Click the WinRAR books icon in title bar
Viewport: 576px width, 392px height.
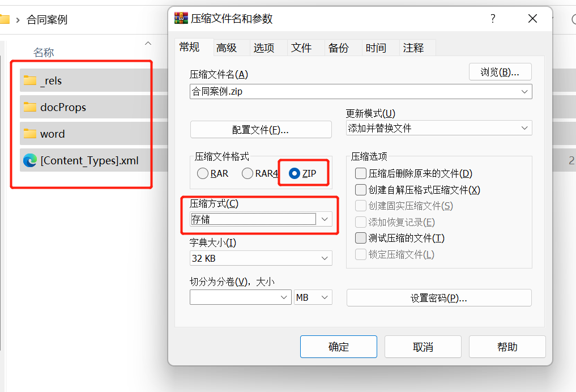[x=181, y=18]
